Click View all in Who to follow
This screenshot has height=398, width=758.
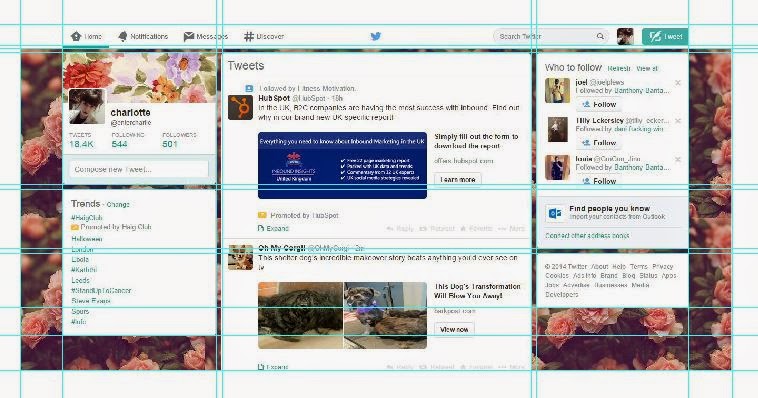point(647,69)
